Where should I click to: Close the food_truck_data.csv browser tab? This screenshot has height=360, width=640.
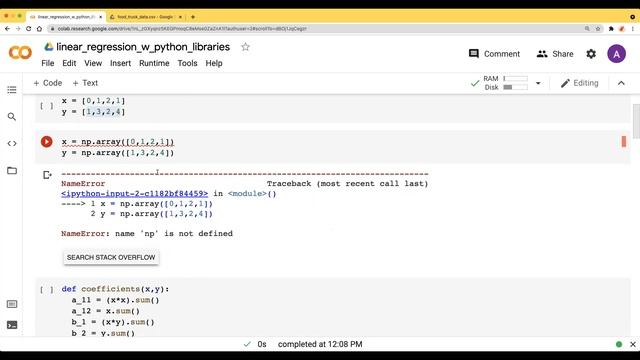coord(180,17)
